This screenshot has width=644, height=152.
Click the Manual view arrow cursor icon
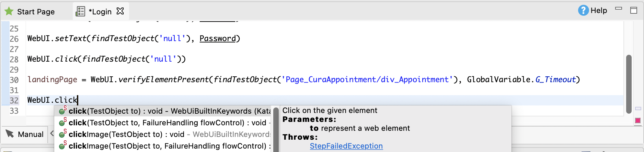10,134
